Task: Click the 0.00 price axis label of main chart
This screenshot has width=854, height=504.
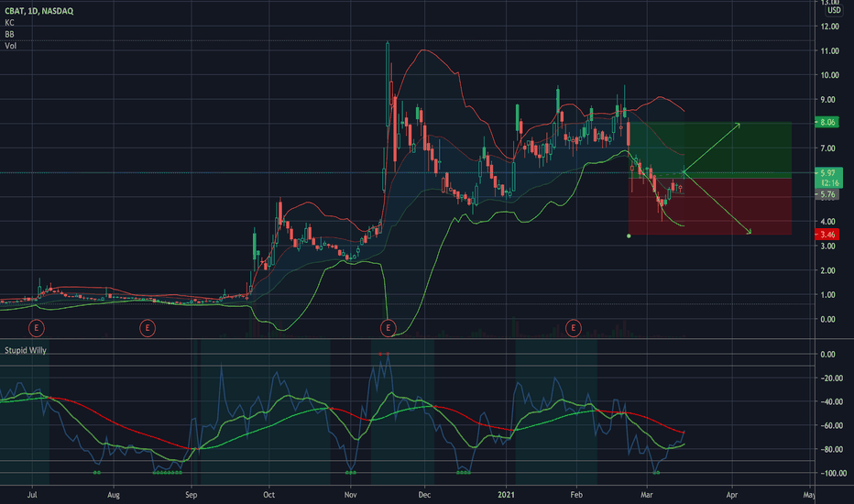Action: click(829, 319)
